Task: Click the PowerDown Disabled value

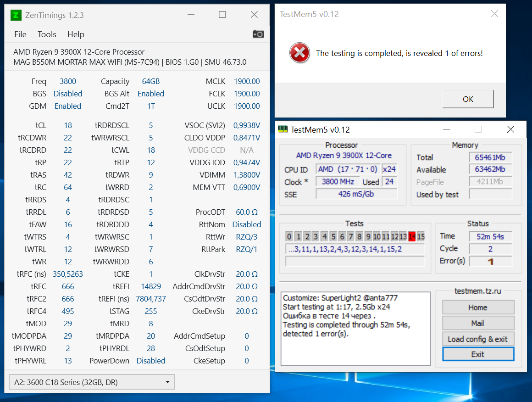Action: (x=150, y=361)
